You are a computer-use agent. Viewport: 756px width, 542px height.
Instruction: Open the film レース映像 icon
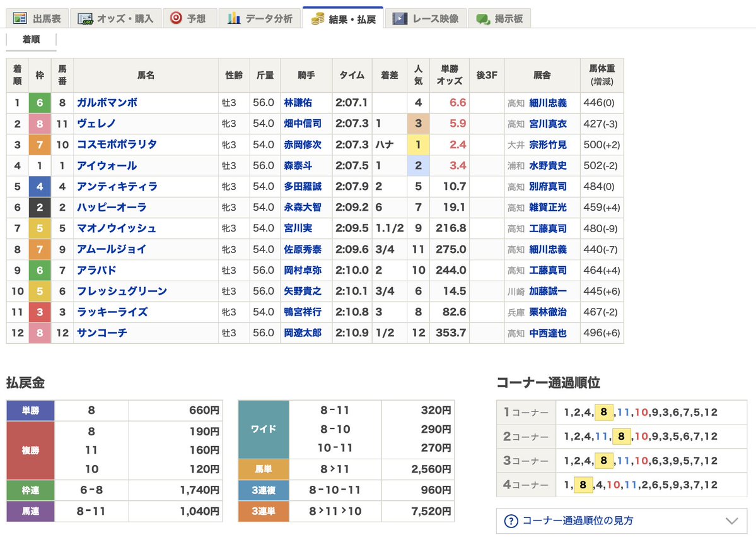[400, 19]
